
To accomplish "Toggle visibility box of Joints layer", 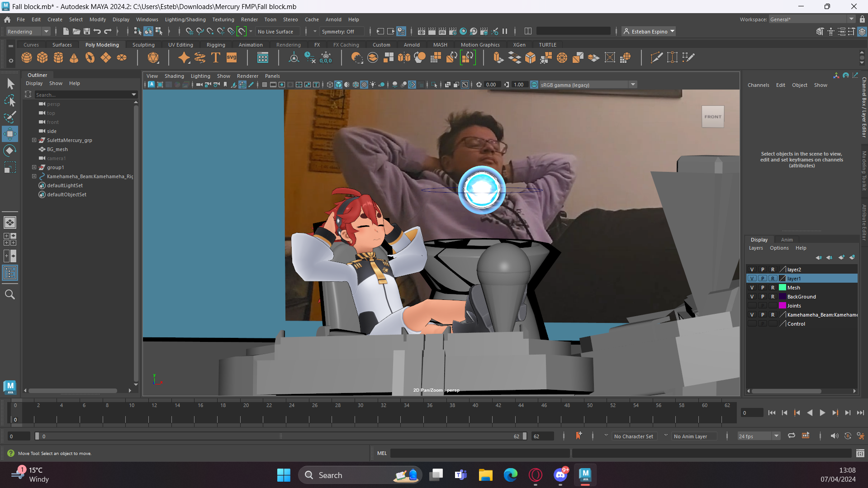I will point(752,306).
